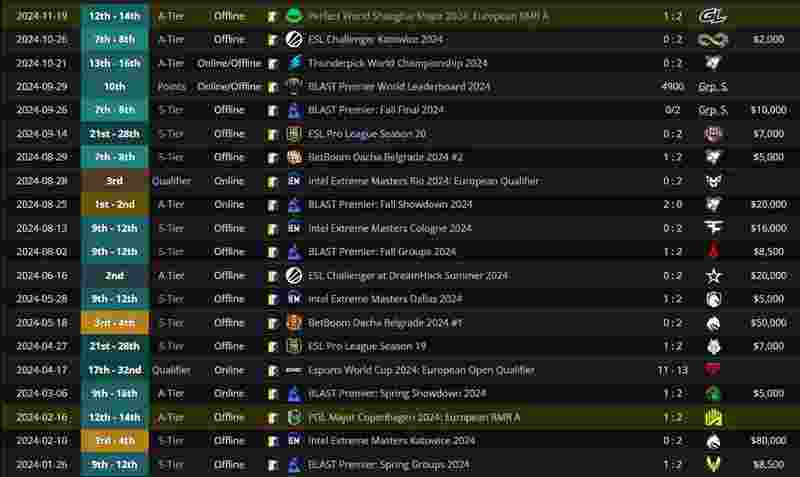The image size is (800, 477).
Task: Click the $50,000 prize value
Action: pyautogui.click(x=768, y=323)
